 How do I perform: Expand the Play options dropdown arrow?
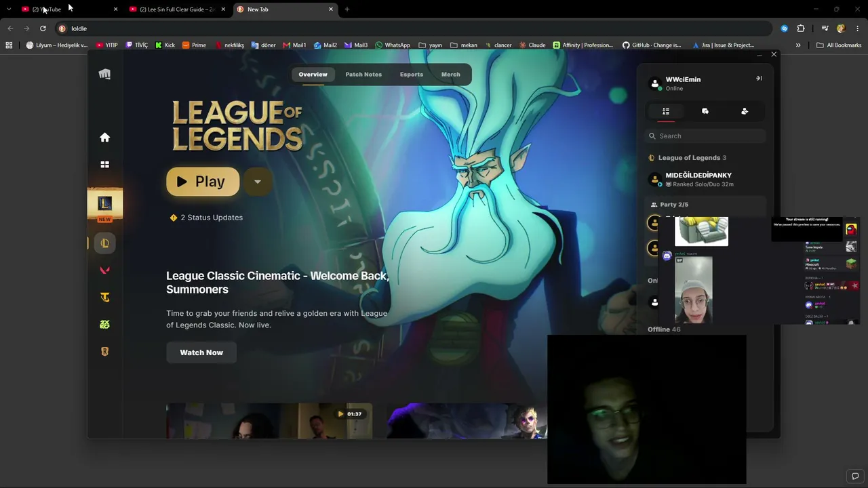(x=258, y=182)
